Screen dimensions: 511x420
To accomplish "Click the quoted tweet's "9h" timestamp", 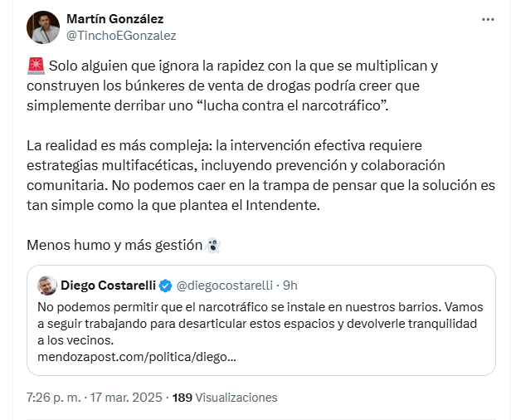I will tap(290, 286).
